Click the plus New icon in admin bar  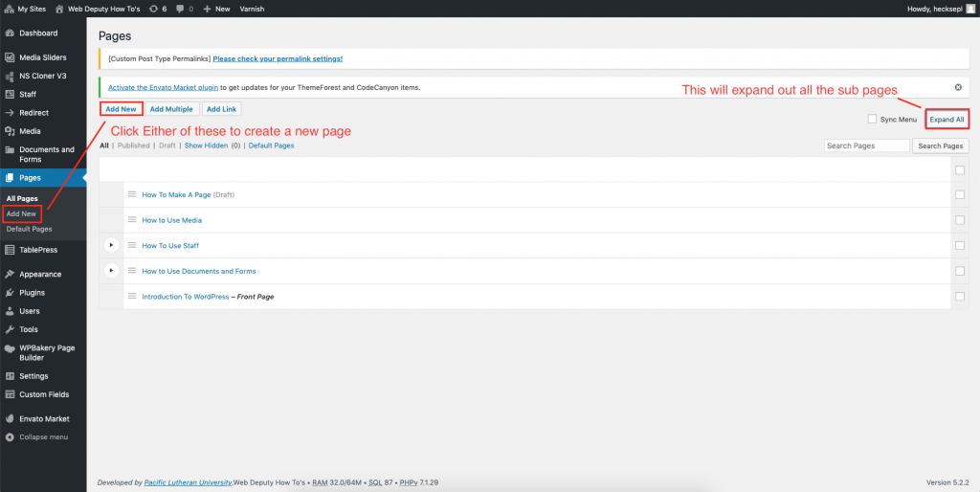click(x=208, y=9)
